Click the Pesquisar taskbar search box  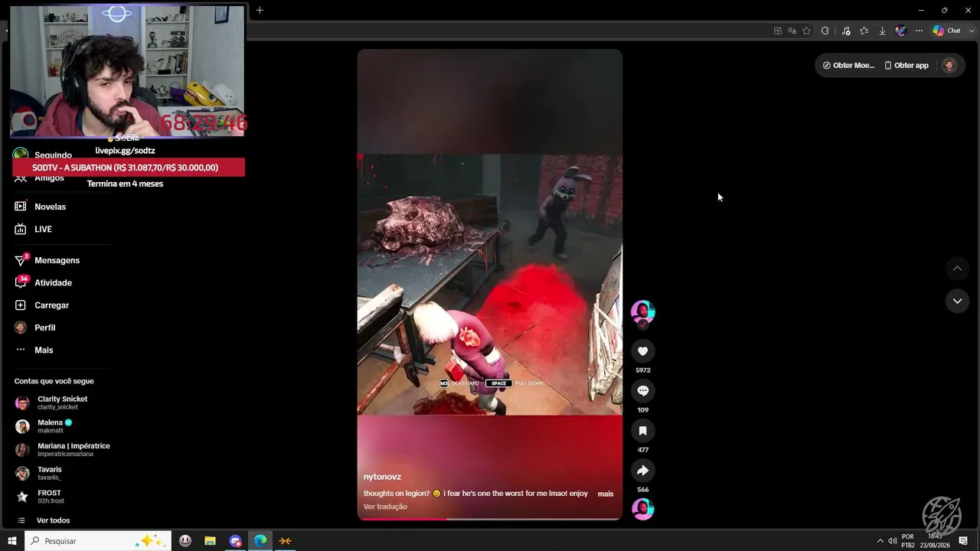click(x=97, y=541)
